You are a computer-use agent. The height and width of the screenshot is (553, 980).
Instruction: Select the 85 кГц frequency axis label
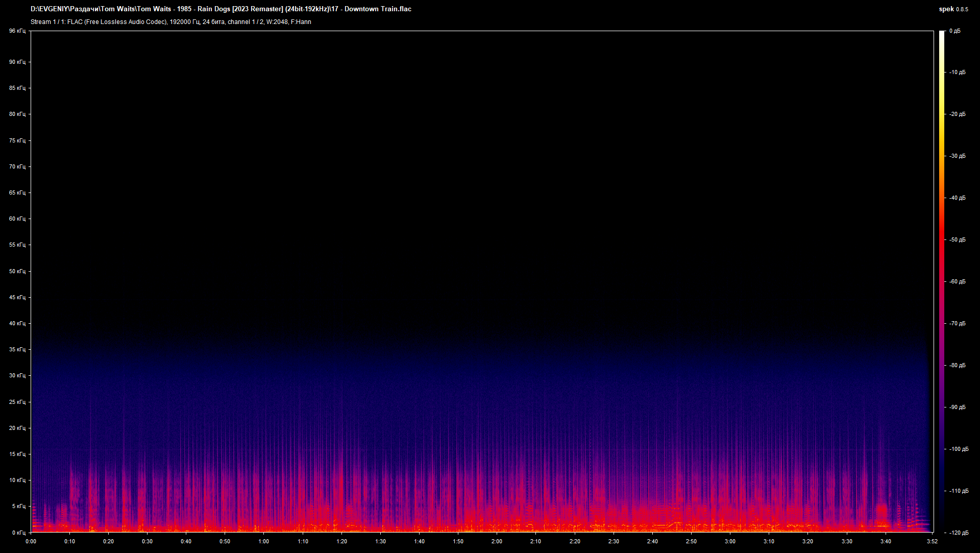pyautogui.click(x=17, y=88)
